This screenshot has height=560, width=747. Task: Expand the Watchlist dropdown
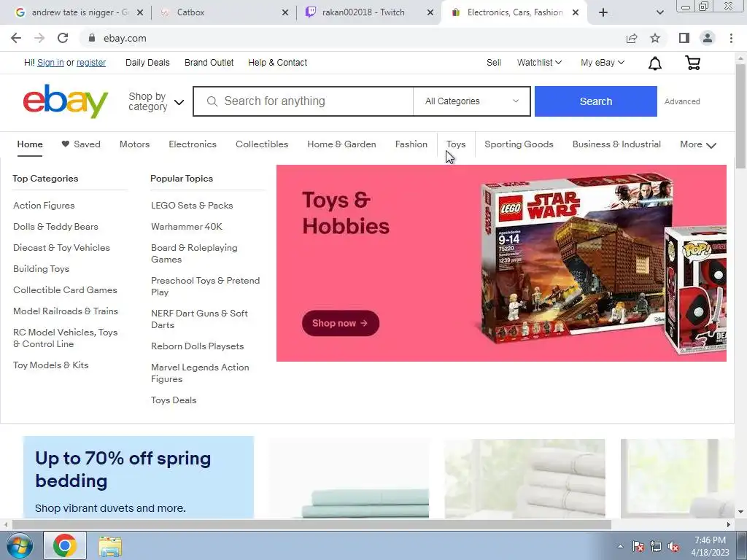pyautogui.click(x=539, y=63)
